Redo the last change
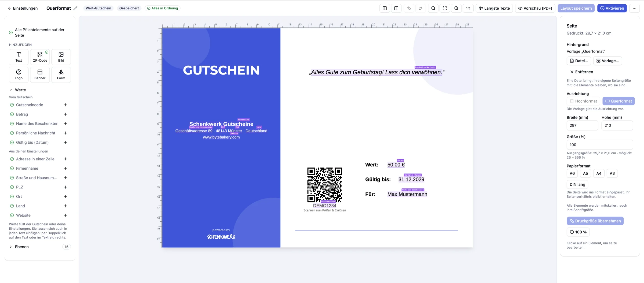 [420, 8]
